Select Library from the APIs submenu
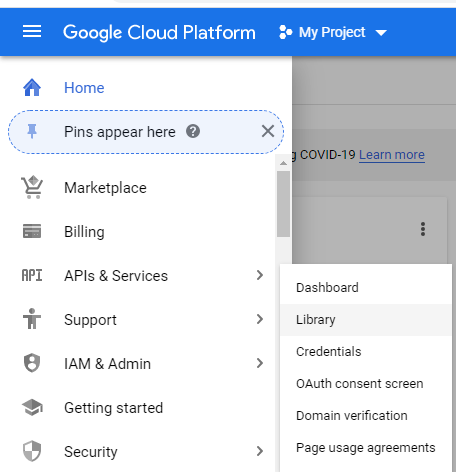The image size is (456, 472). tap(366, 320)
